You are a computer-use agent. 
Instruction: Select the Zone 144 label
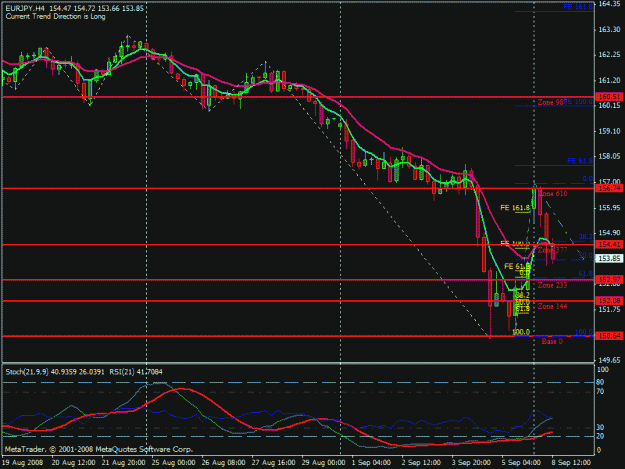click(x=552, y=306)
